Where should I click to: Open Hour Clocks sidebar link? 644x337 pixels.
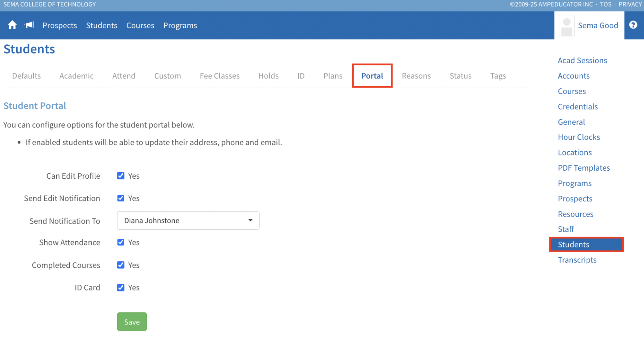[x=579, y=137]
